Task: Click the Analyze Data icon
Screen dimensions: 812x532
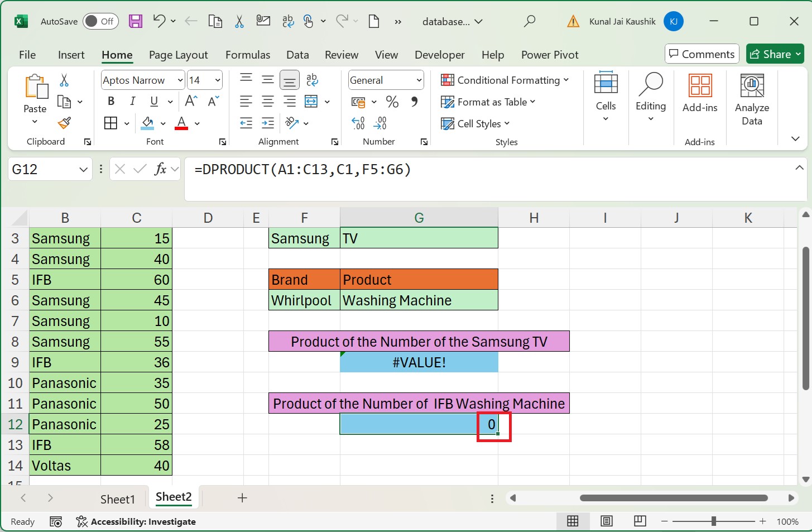Action: 752,98
